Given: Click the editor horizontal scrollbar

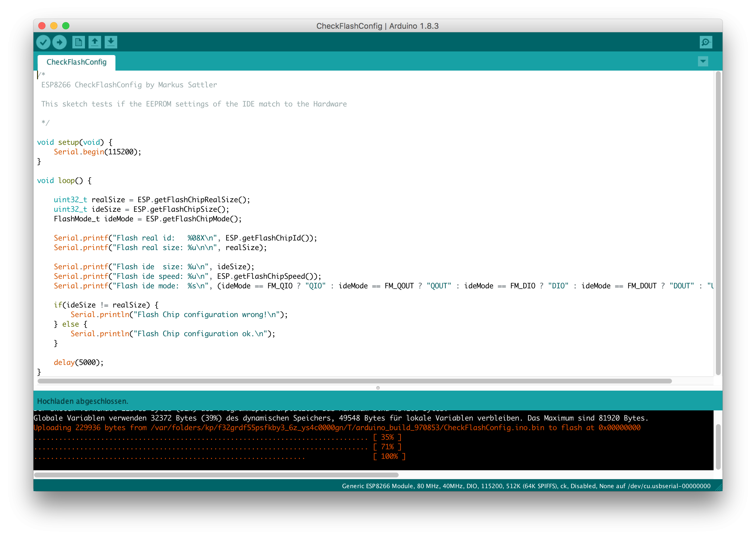Looking at the screenshot, I should [x=354, y=381].
